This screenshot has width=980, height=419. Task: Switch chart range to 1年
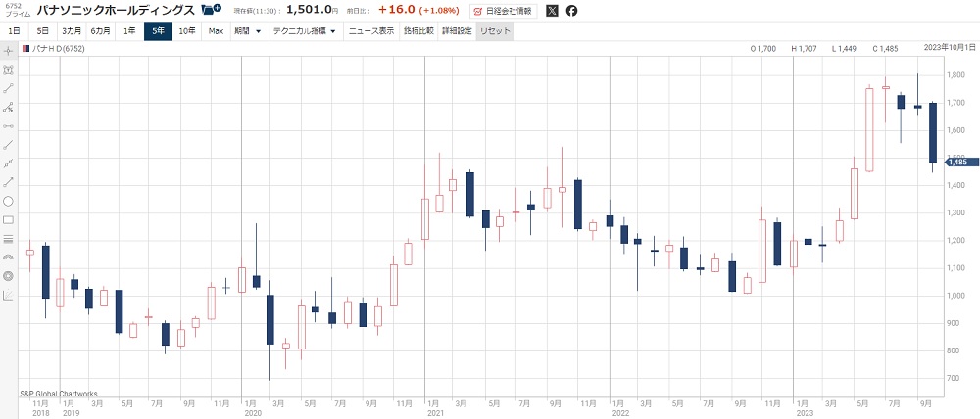click(x=129, y=31)
